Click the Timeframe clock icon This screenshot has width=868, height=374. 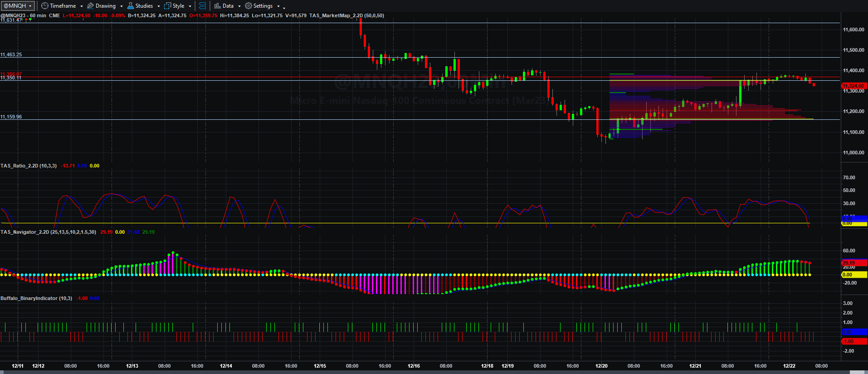(x=44, y=6)
